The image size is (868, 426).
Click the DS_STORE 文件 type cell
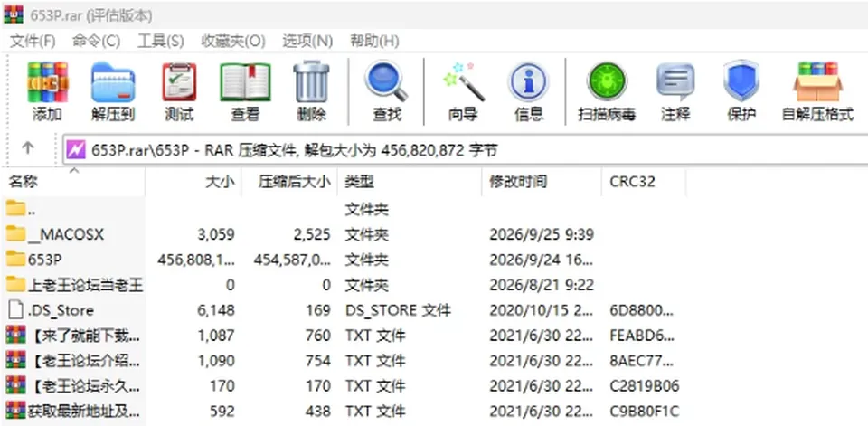click(x=398, y=311)
